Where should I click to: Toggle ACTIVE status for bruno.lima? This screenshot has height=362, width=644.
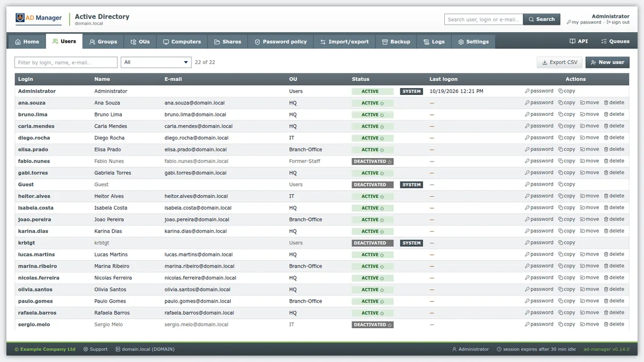pos(372,115)
